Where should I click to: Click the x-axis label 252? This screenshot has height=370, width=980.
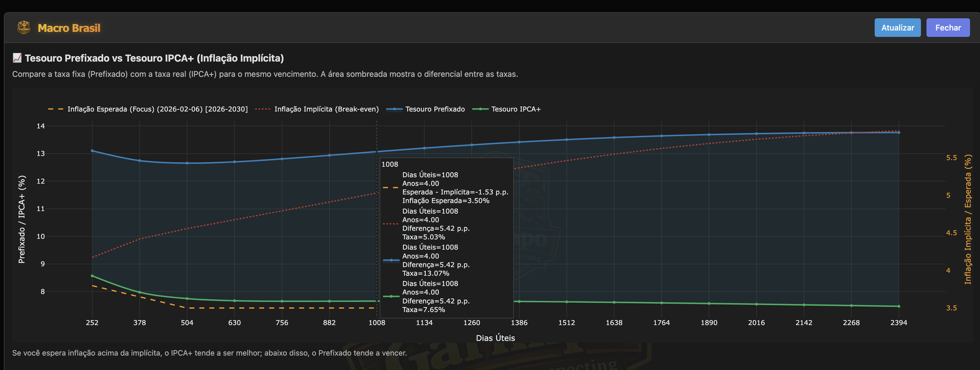[x=92, y=322]
